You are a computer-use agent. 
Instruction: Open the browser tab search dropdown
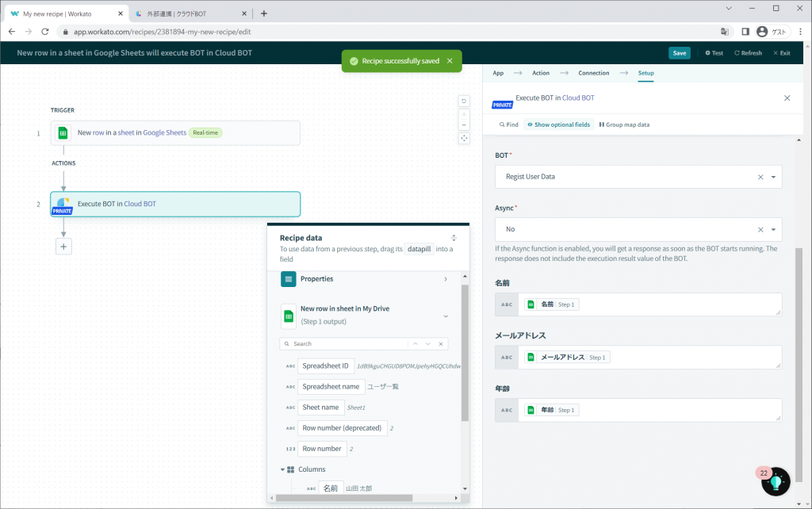point(729,8)
